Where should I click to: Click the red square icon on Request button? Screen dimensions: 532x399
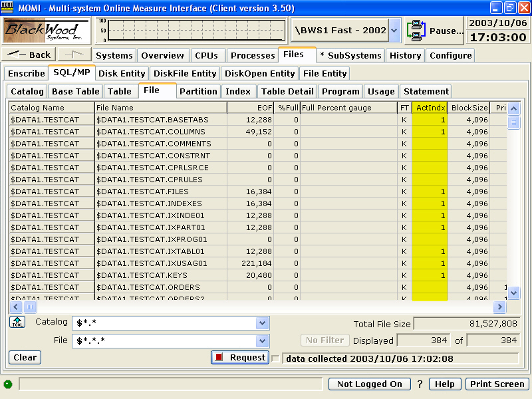pyautogui.click(x=219, y=357)
